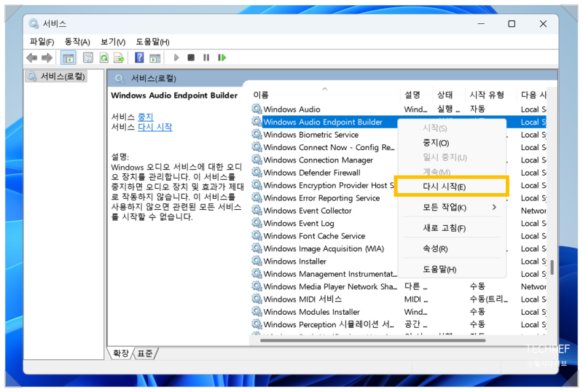
Task: Click gear icon of Windows Defender Firewall
Action: [257, 172]
